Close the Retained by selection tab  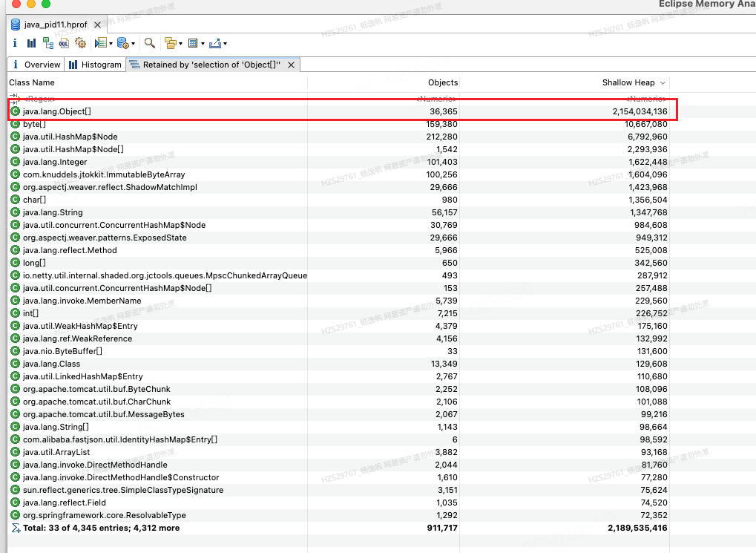click(x=292, y=65)
